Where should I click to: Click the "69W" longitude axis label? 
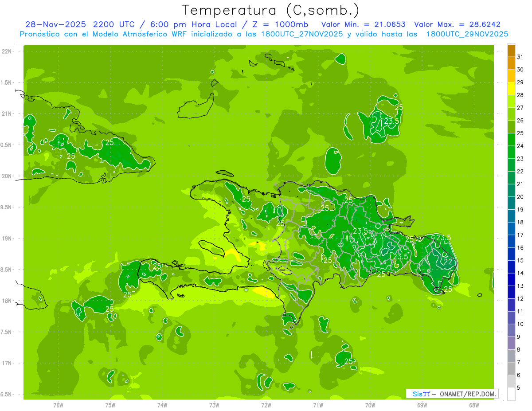click(x=422, y=405)
